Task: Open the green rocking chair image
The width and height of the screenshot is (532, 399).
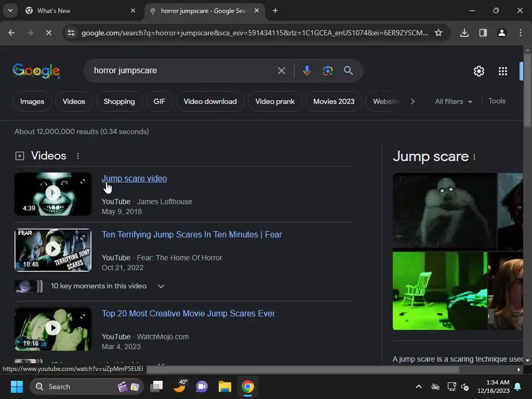Action: point(440,291)
